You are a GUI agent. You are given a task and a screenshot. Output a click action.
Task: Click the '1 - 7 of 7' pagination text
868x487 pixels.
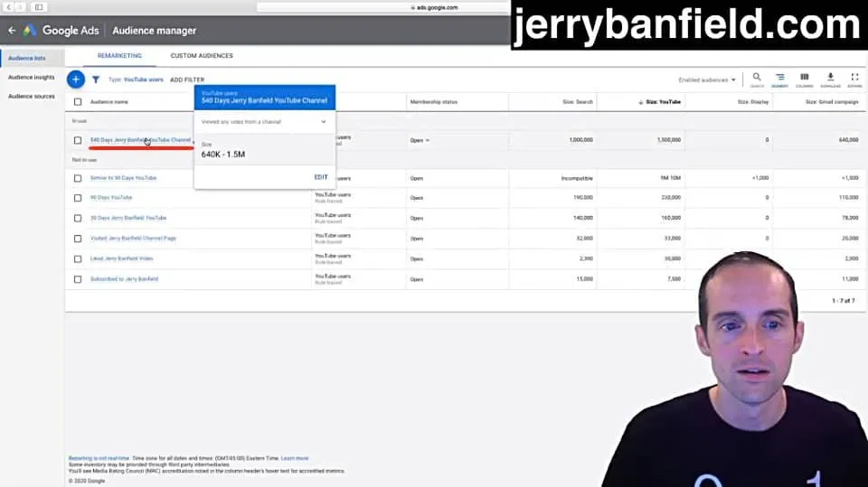(843, 301)
